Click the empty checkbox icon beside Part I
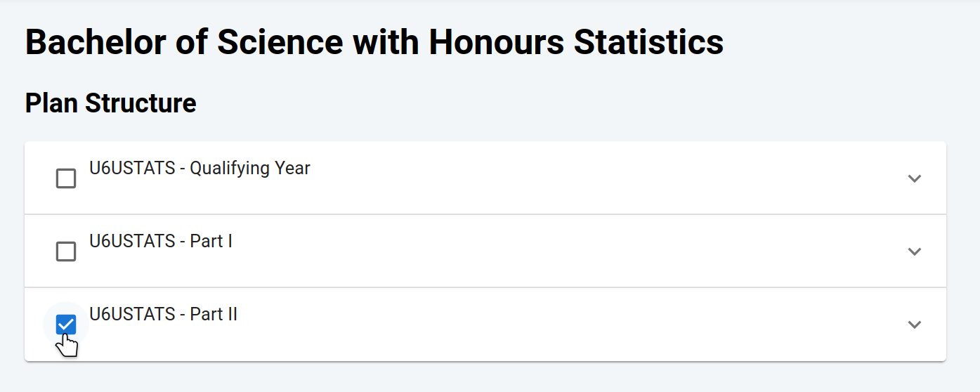The height and width of the screenshot is (392, 980). pyautogui.click(x=66, y=251)
